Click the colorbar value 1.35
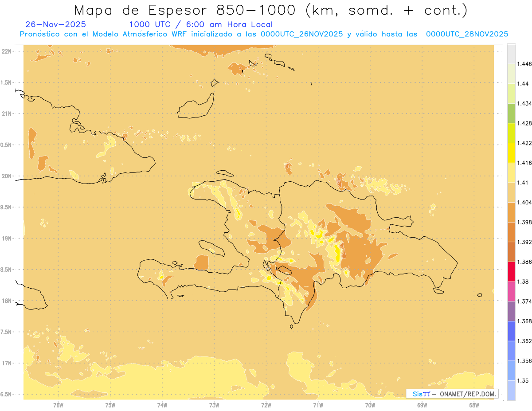 (x=524, y=380)
